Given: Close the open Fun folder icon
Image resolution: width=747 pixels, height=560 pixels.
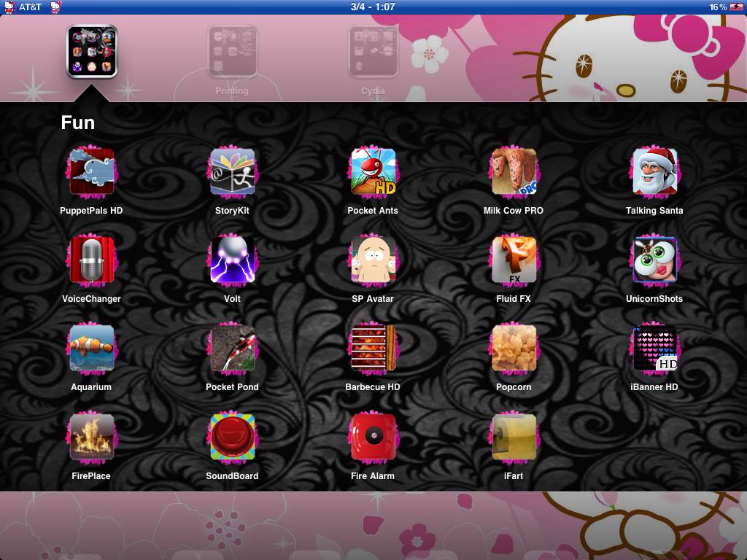Looking at the screenshot, I should pyautogui.click(x=92, y=52).
